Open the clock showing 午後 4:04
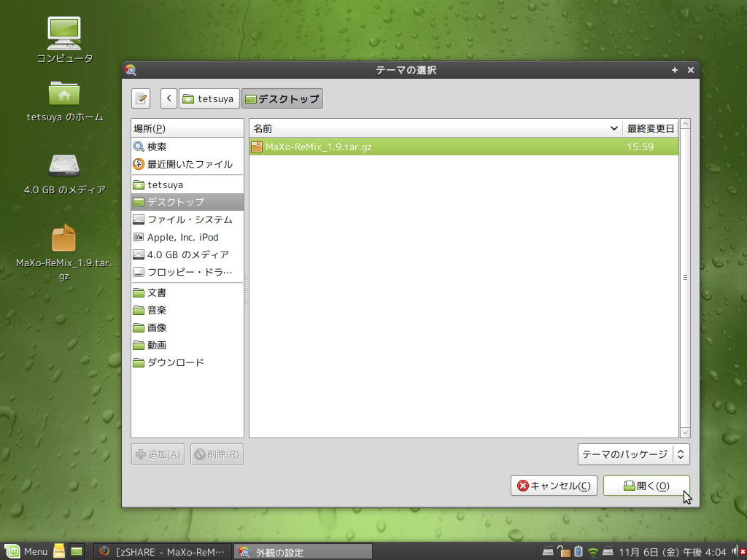Viewport: 747px width, 560px height. tap(672, 552)
